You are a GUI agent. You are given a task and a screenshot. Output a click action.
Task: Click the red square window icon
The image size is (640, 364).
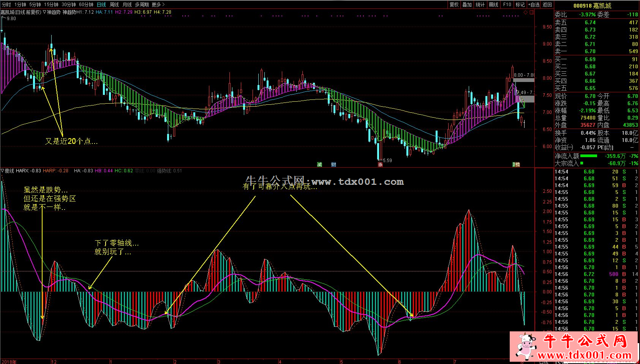(532, 12)
